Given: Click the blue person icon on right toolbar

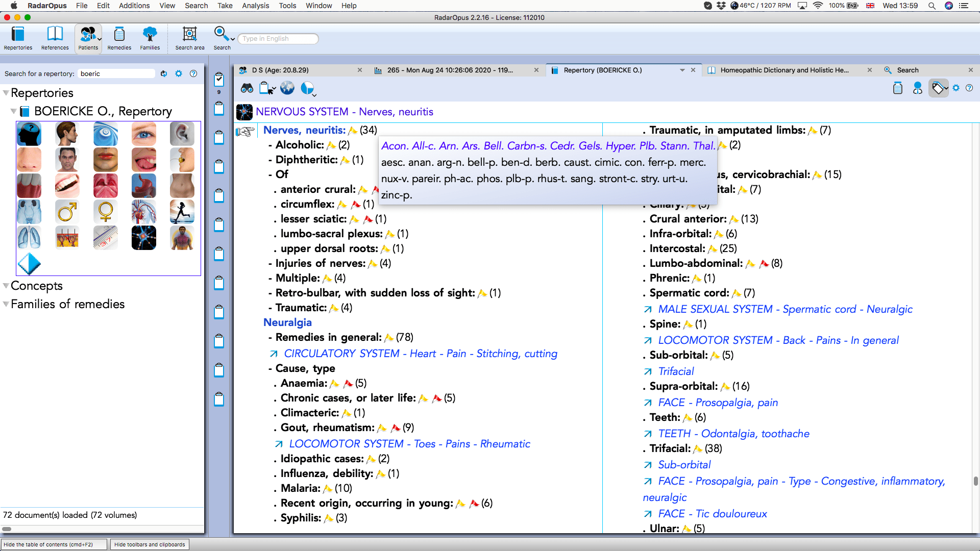Looking at the screenshot, I should [917, 88].
